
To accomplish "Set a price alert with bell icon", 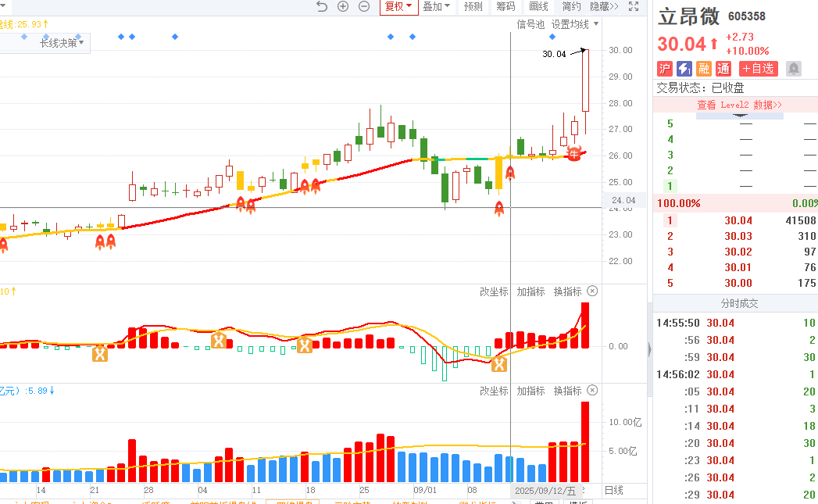I will point(794,68).
